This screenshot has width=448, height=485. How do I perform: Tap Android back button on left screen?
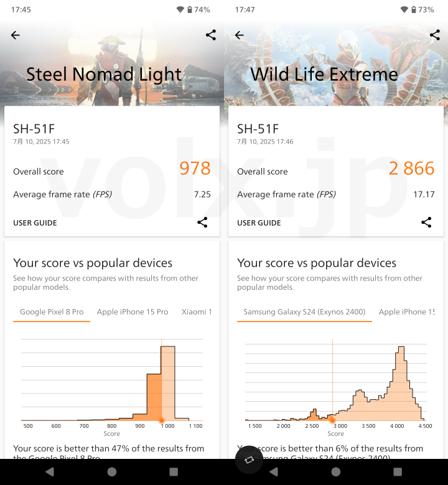(x=50, y=472)
